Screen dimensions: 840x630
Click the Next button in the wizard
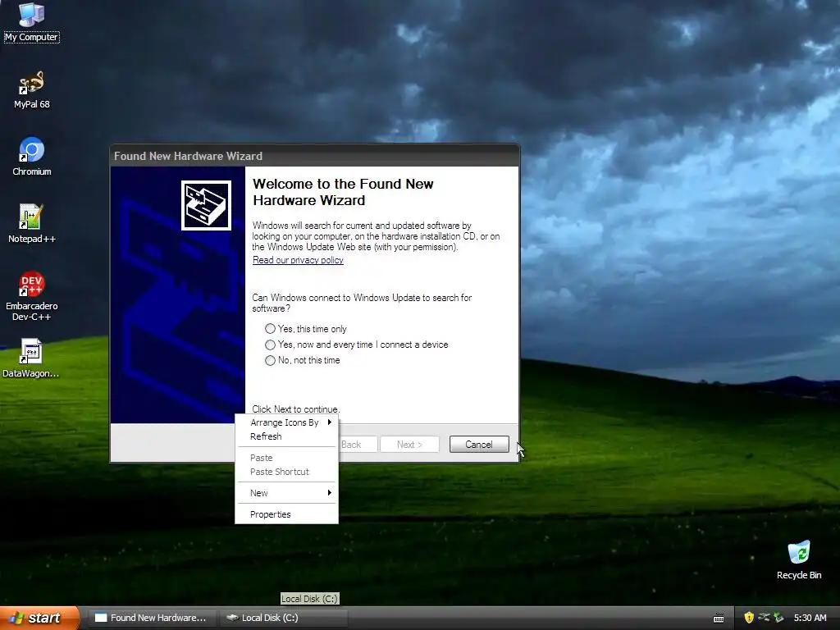click(x=410, y=444)
